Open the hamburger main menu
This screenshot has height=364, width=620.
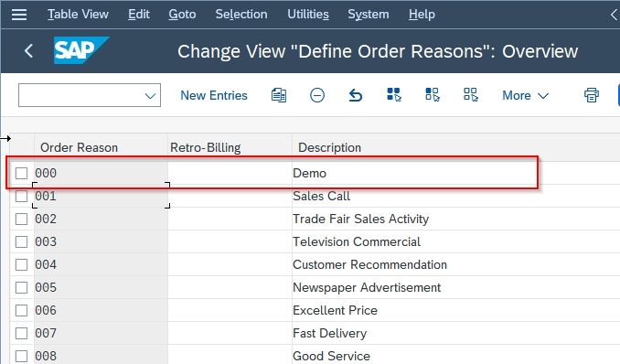[19, 15]
